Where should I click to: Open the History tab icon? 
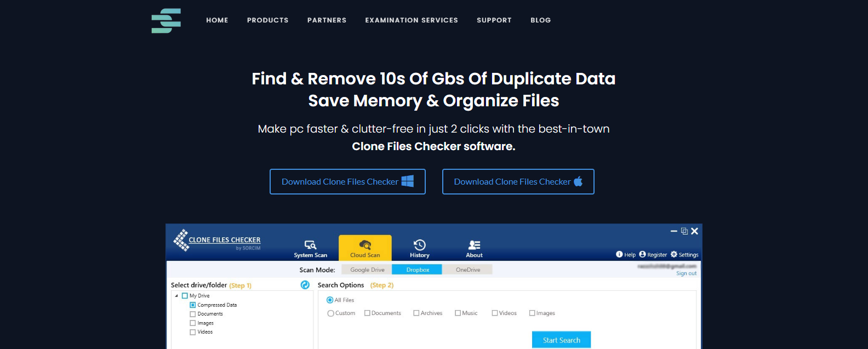420,245
